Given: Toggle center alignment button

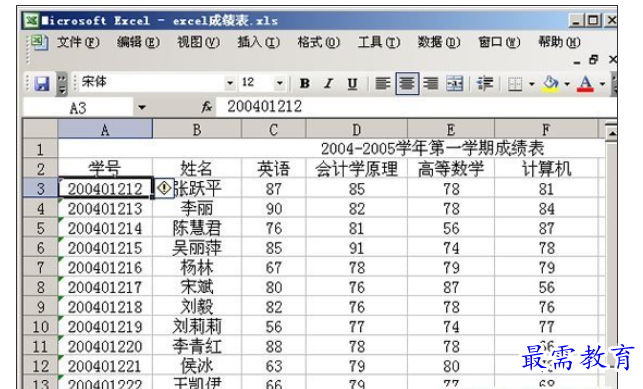Looking at the screenshot, I should (x=407, y=84).
